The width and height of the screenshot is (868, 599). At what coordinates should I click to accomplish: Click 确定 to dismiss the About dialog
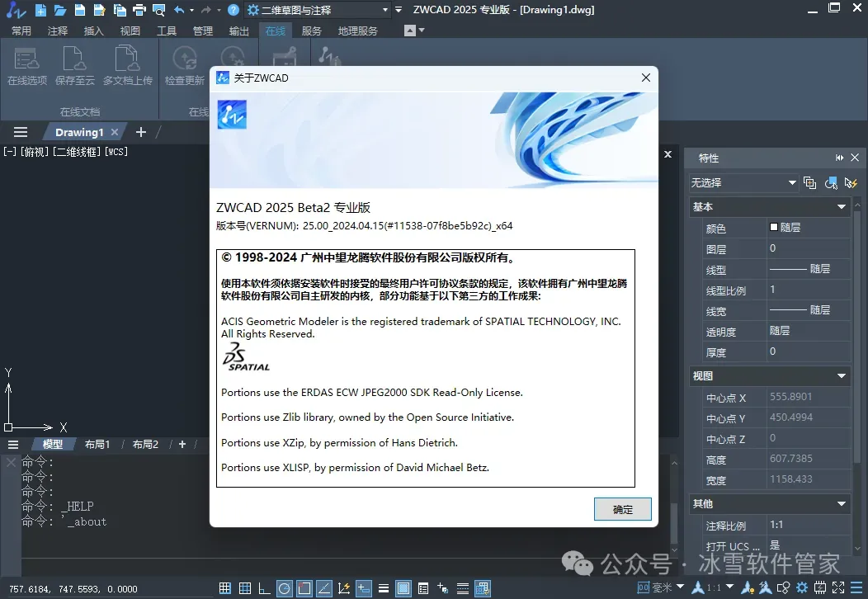tap(622, 509)
